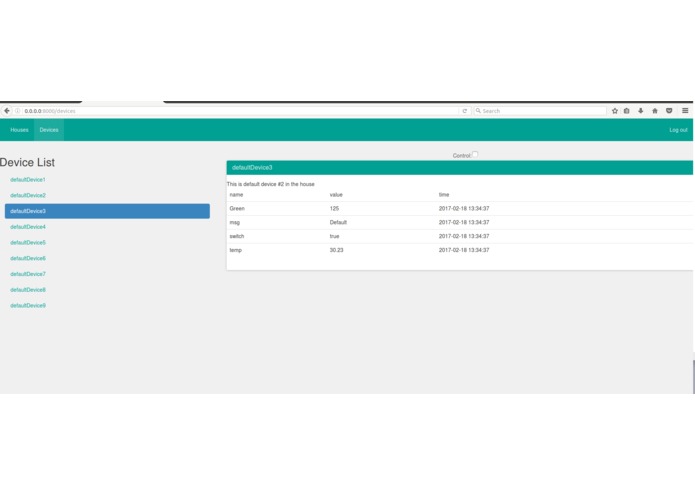Screen dimensions: 695x494
Task: Toggle the Control checkbox
Action: [475, 155]
